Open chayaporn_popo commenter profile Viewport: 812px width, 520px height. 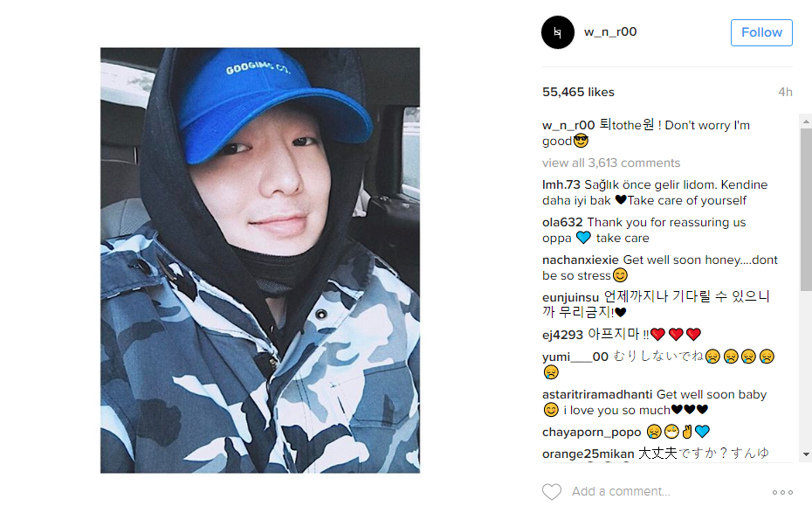[591, 433]
